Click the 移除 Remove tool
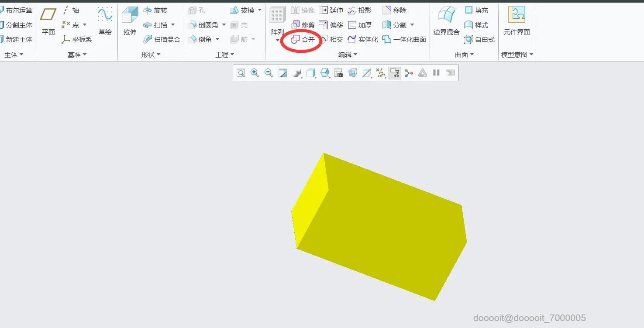 click(395, 10)
